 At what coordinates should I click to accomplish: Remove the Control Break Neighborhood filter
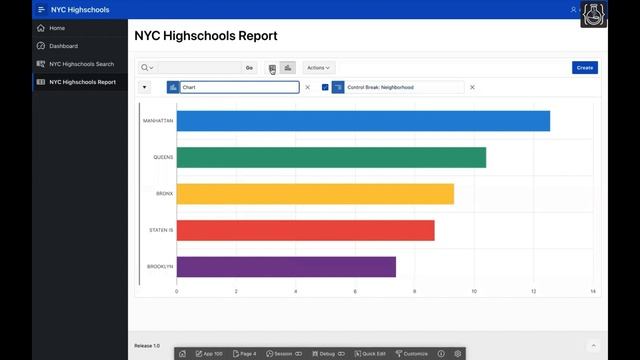pos(472,87)
